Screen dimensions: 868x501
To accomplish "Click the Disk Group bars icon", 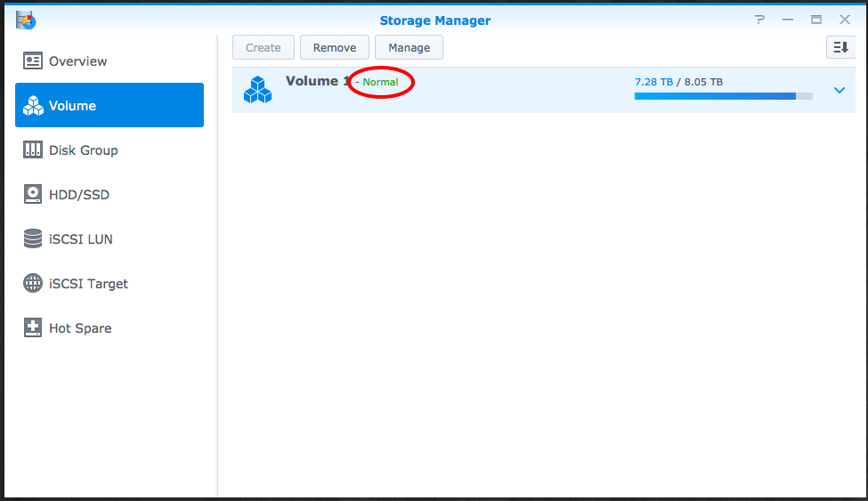I will click(x=33, y=150).
